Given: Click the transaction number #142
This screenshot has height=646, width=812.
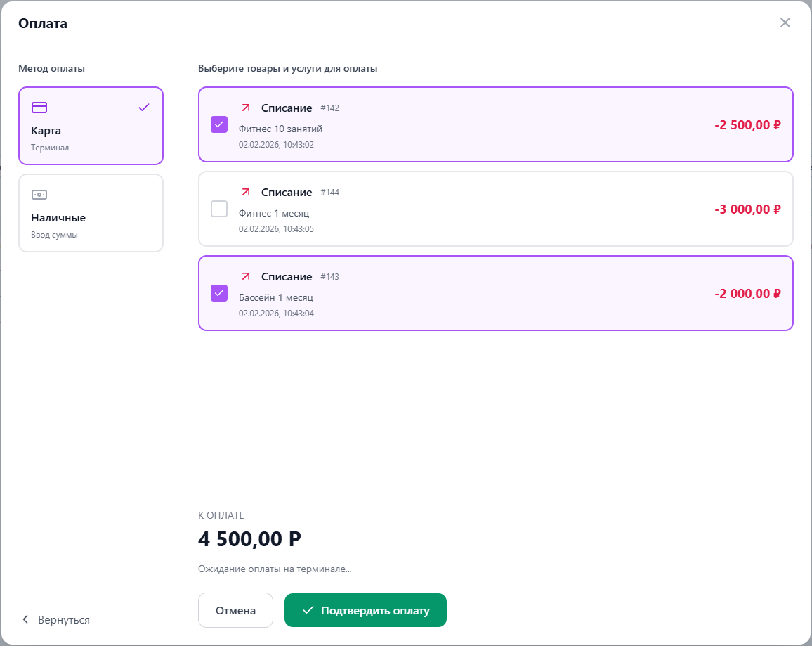Looking at the screenshot, I should click(x=330, y=108).
